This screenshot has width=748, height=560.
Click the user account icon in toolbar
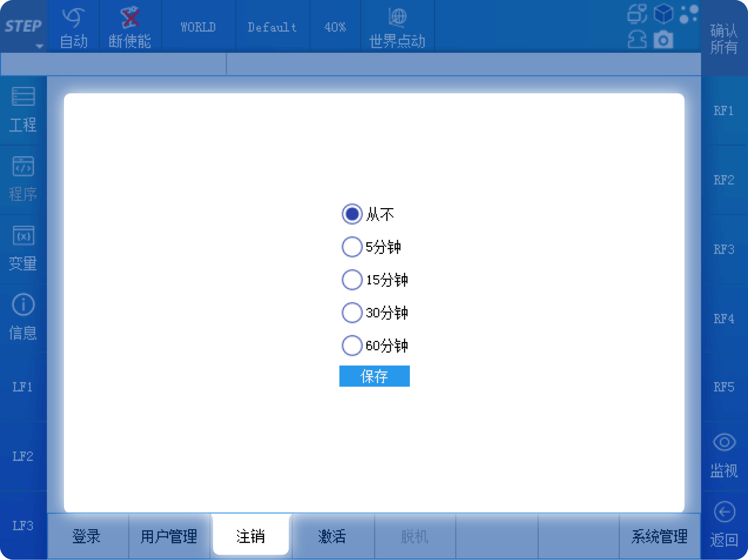[637, 39]
